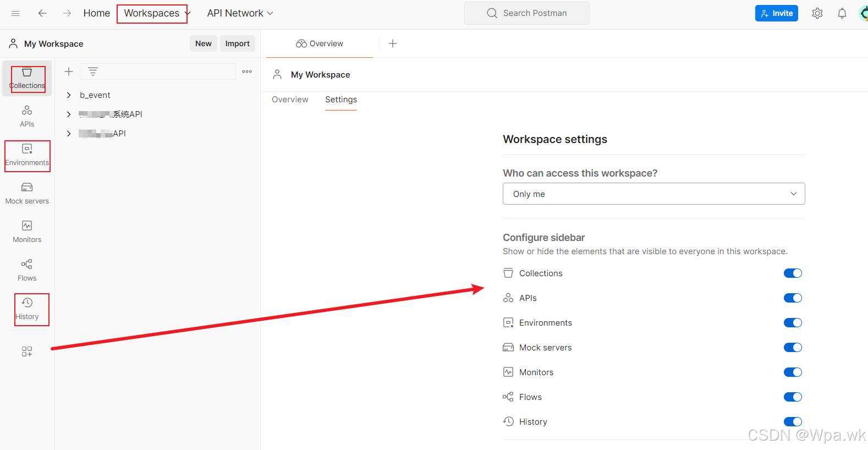Click the collections filter input field

point(158,72)
